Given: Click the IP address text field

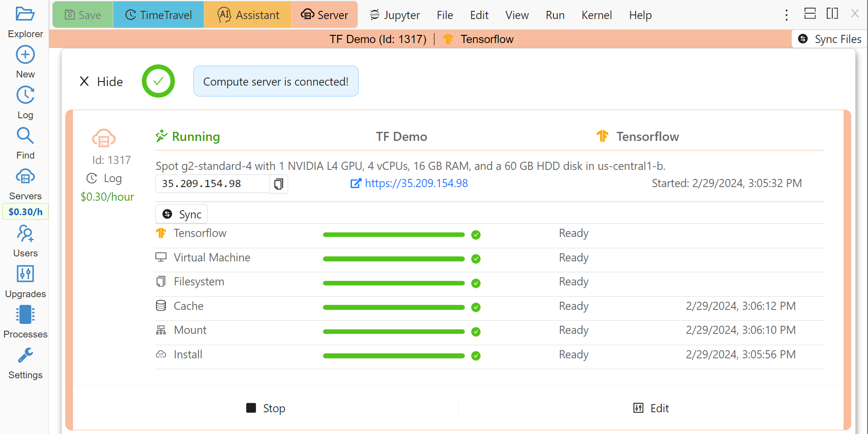Looking at the screenshot, I should (212, 184).
